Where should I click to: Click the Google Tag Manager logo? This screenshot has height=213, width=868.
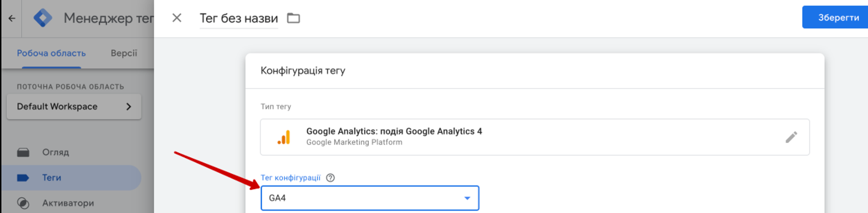43,18
